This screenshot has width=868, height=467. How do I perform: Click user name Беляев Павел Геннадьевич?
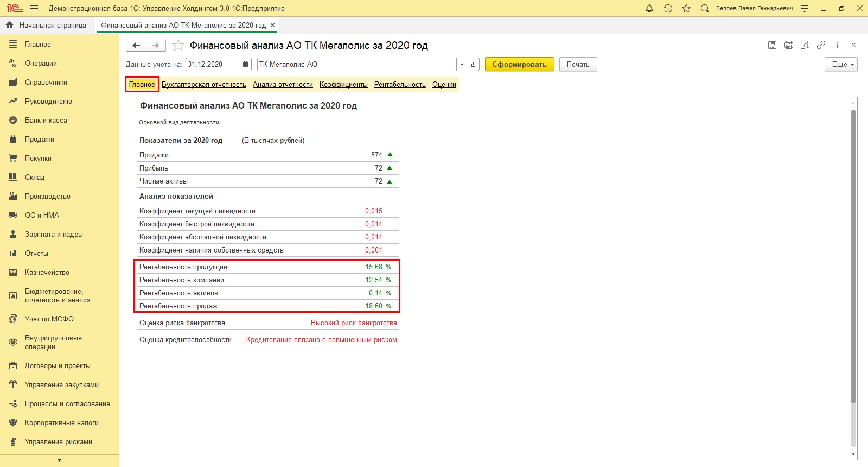pyautogui.click(x=755, y=9)
